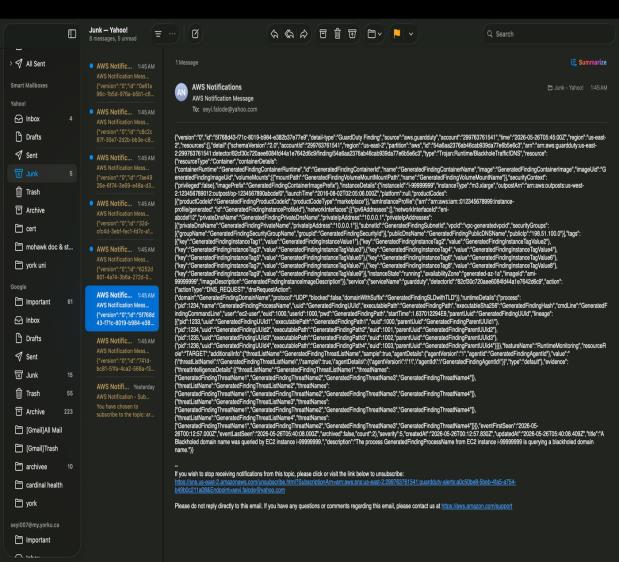Viewport: 619px width, 562px height.
Task: Open the mohawk doc & st... folder
Action: [x=43, y=247]
